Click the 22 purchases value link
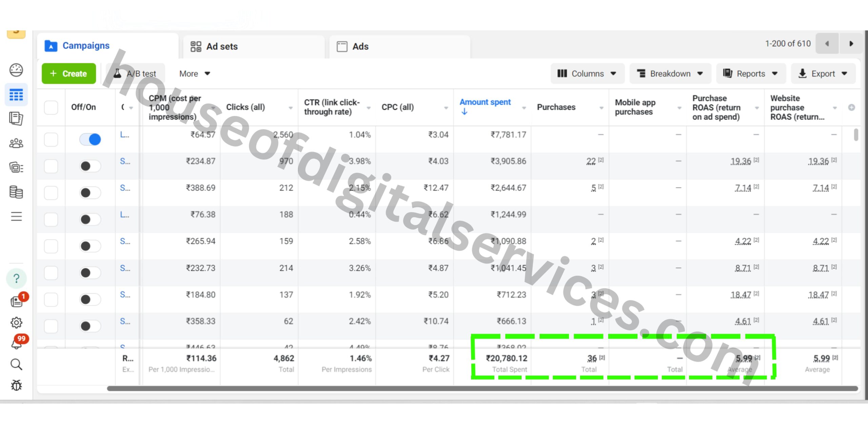 (x=591, y=161)
